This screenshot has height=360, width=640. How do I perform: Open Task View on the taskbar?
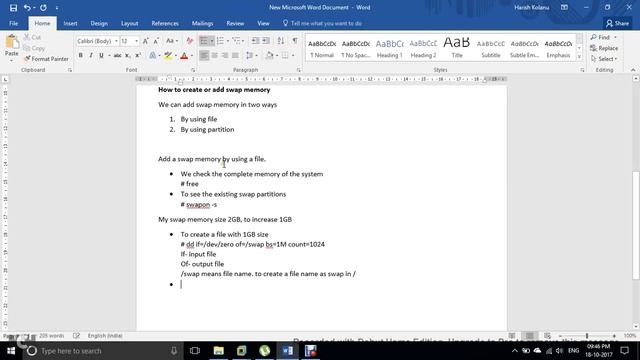pyautogui.click(x=195, y=351)
